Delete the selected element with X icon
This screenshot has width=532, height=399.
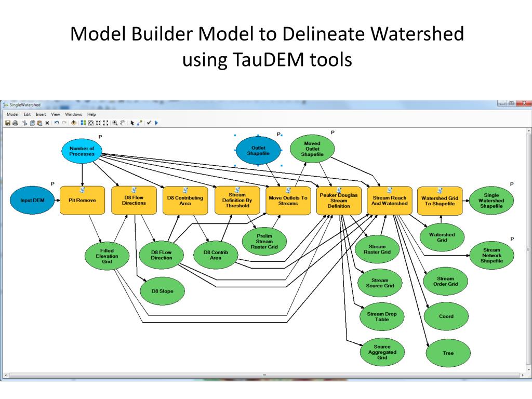click(47, 123)
